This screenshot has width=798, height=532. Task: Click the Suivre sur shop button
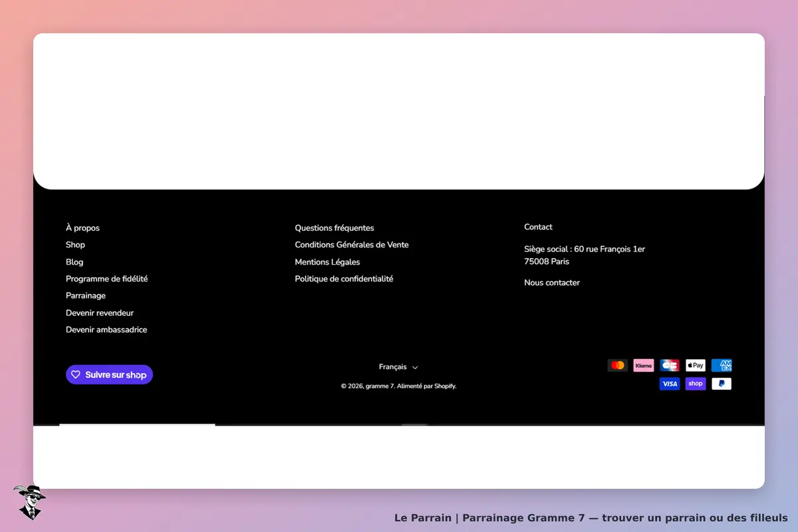109,374
